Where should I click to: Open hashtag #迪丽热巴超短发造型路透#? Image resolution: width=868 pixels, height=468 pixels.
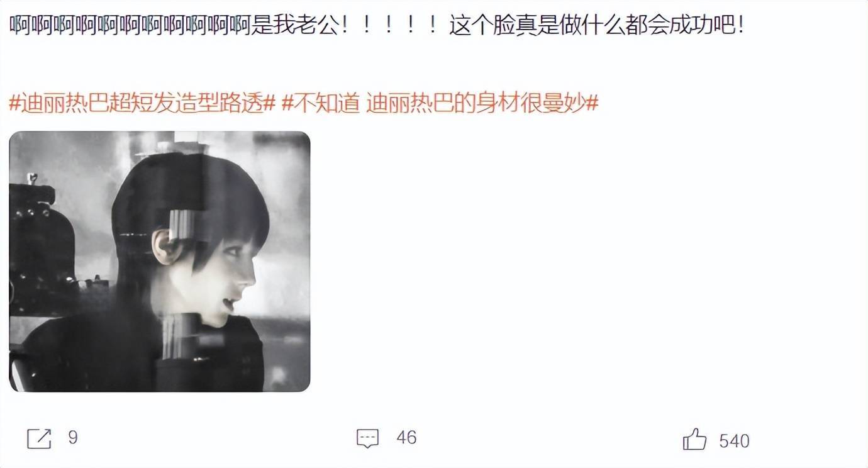(x=142, y=103)
